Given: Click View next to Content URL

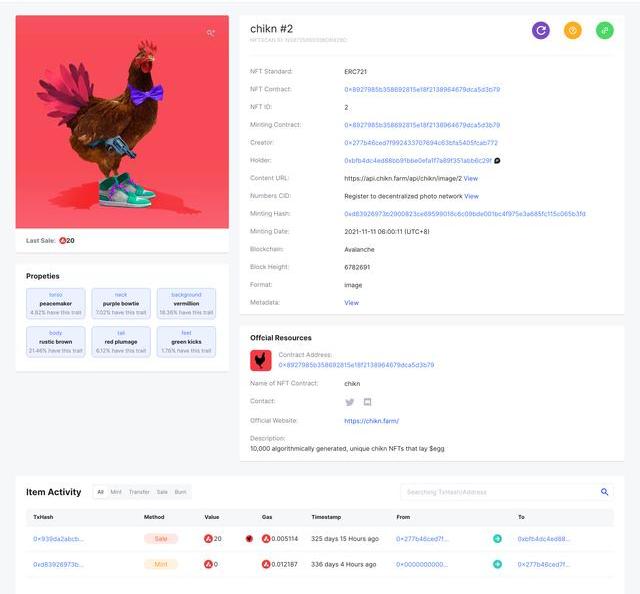Looking at the screenshot, I should 471,178.
